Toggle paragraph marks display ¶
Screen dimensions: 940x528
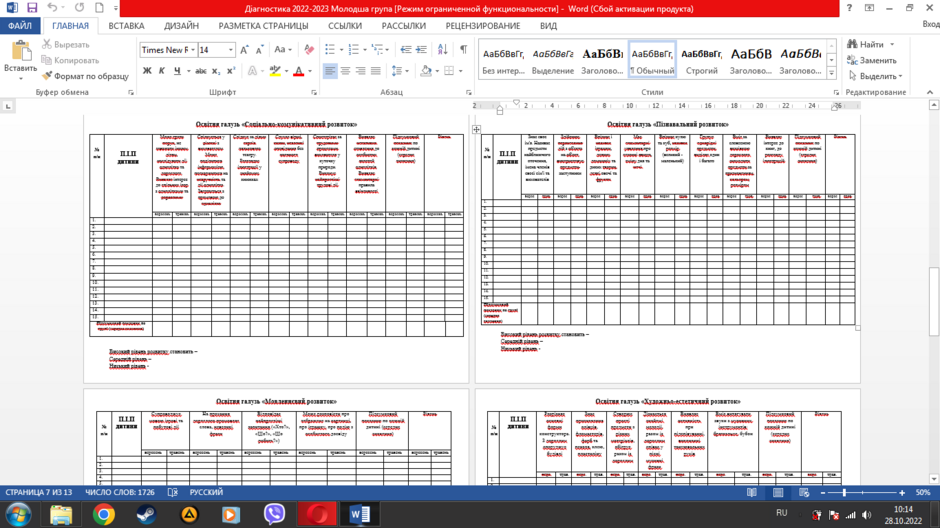coord(463,50)
